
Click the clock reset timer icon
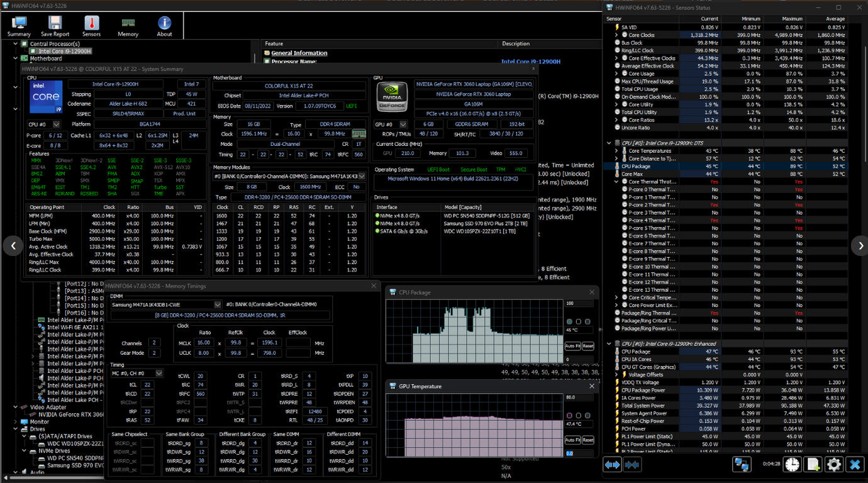[x=792, y=465]
